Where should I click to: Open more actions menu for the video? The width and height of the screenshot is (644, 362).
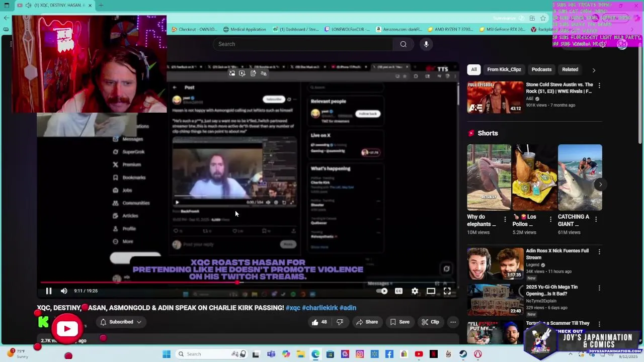point(453,322)
